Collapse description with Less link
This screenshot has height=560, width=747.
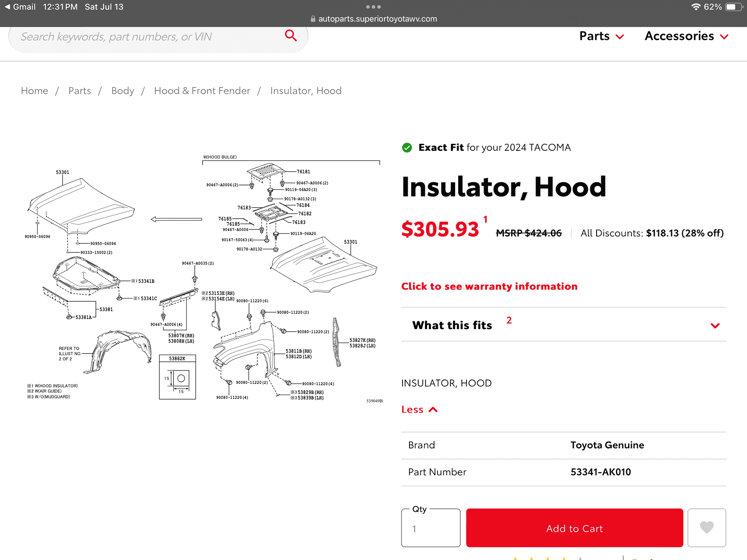419,410
